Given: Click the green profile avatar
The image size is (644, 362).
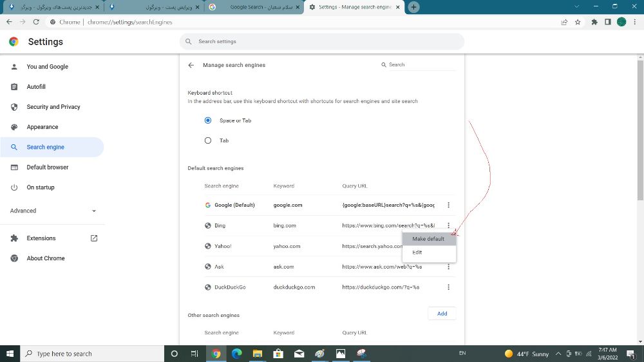Looking at the screenshot, I should [621, 22].
